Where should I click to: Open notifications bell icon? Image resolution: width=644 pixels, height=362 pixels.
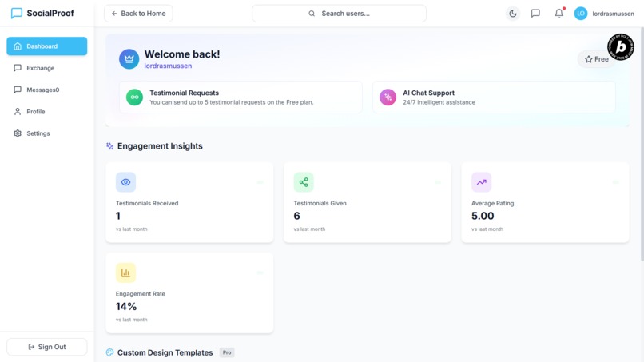coord(559,13)
